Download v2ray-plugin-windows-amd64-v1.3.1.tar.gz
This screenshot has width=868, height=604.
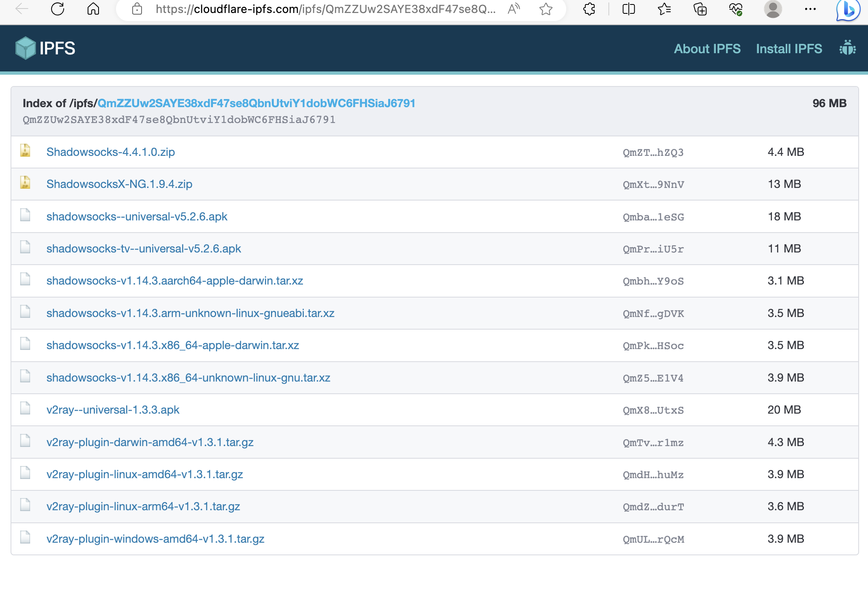pos(155,539)
